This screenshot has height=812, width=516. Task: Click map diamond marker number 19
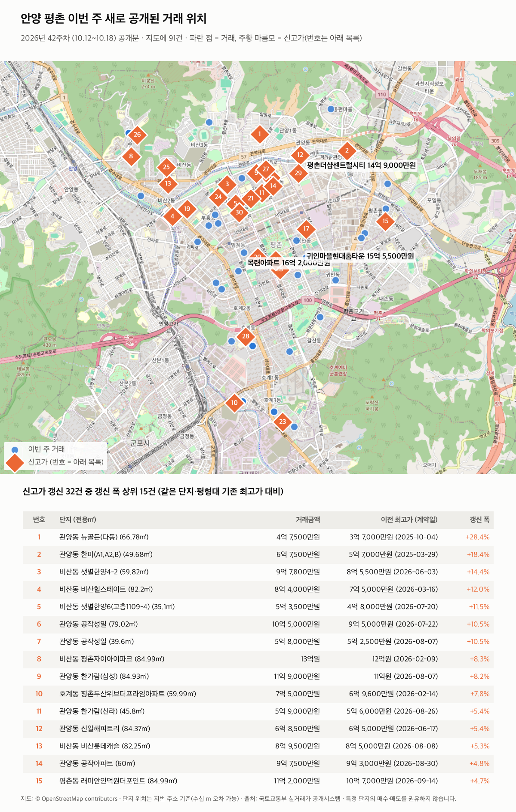click(187, 209)
